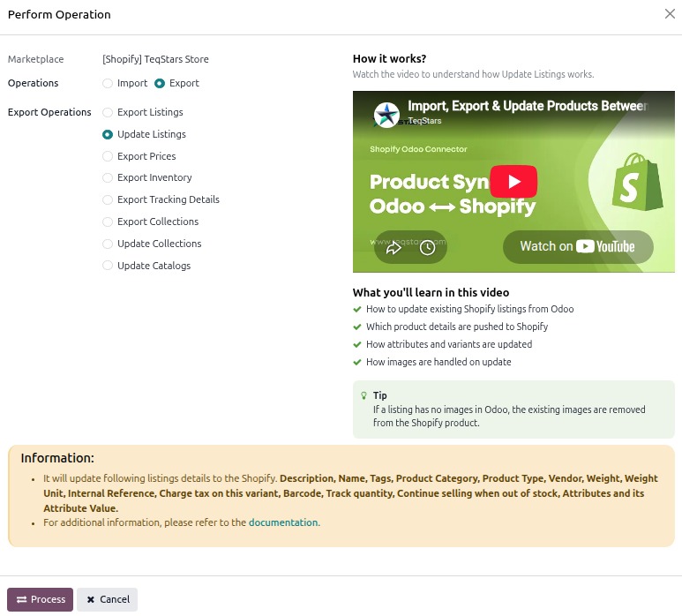
Task: Select the Export operation radio
Action: click(x=160, y=83)
